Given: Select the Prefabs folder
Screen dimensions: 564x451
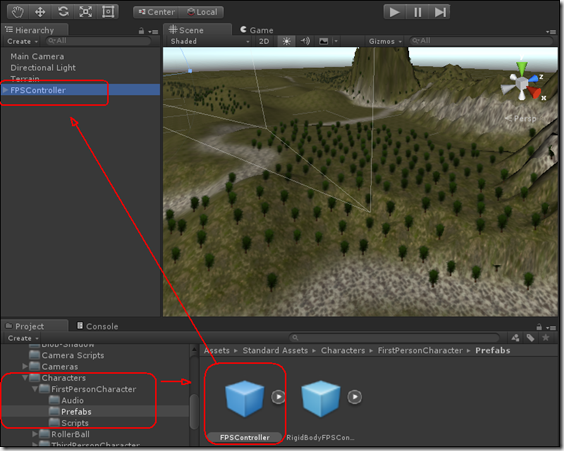Looking at the screenshot, I should coord(76,411).
